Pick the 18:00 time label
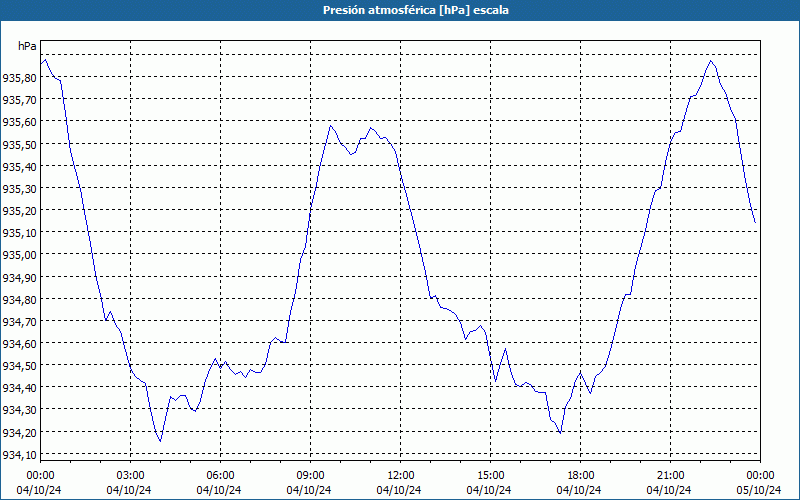This screenshot has height=500, width=800. (581, 475)
